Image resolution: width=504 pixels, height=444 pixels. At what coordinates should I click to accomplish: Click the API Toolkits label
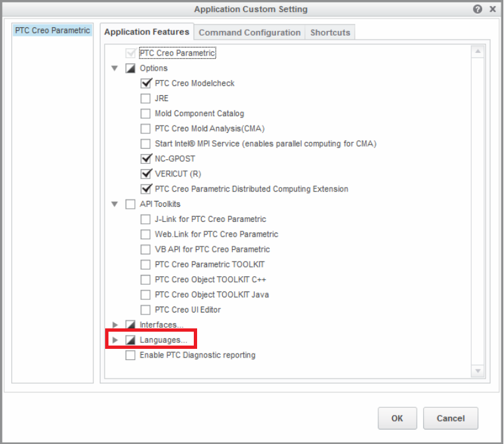[160, 204]
